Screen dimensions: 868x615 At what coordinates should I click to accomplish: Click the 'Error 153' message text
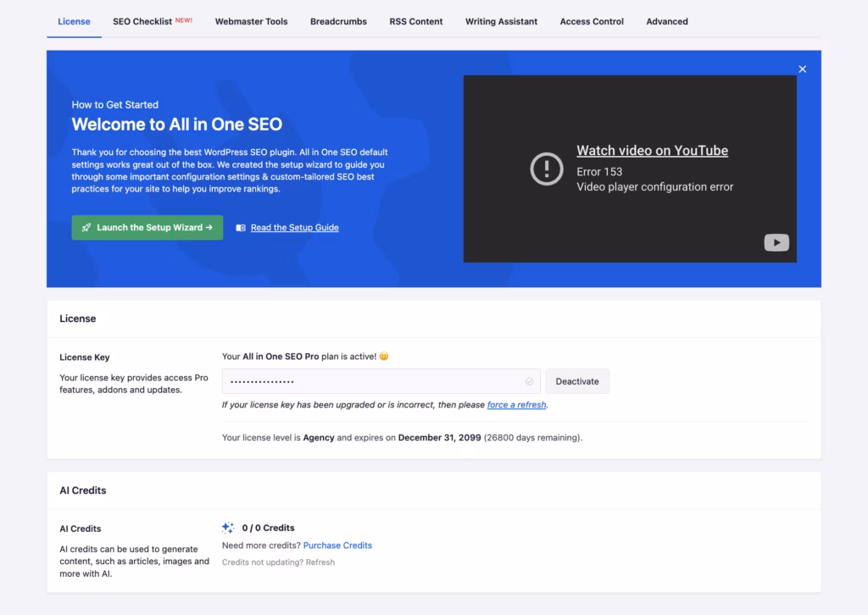coord(599,172)
